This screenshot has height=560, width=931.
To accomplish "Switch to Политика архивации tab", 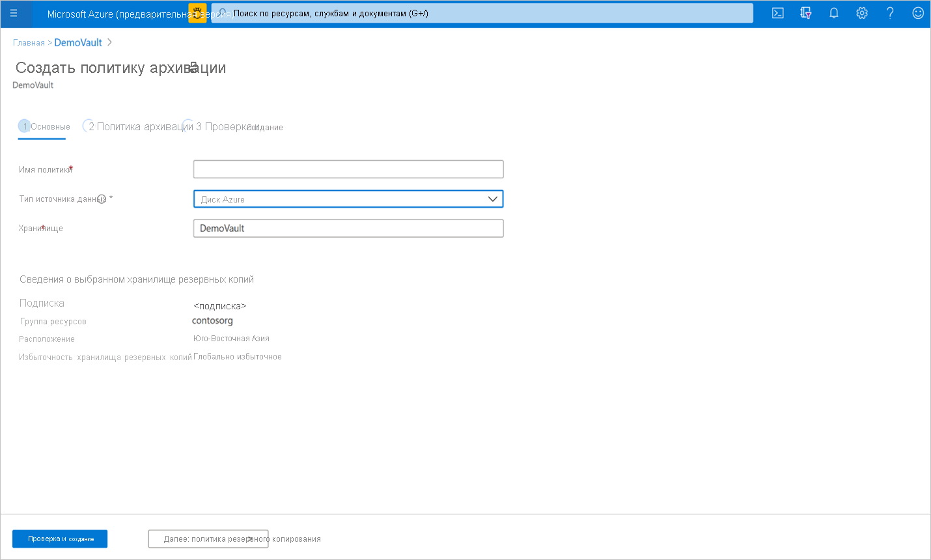I will click(139, 127).
